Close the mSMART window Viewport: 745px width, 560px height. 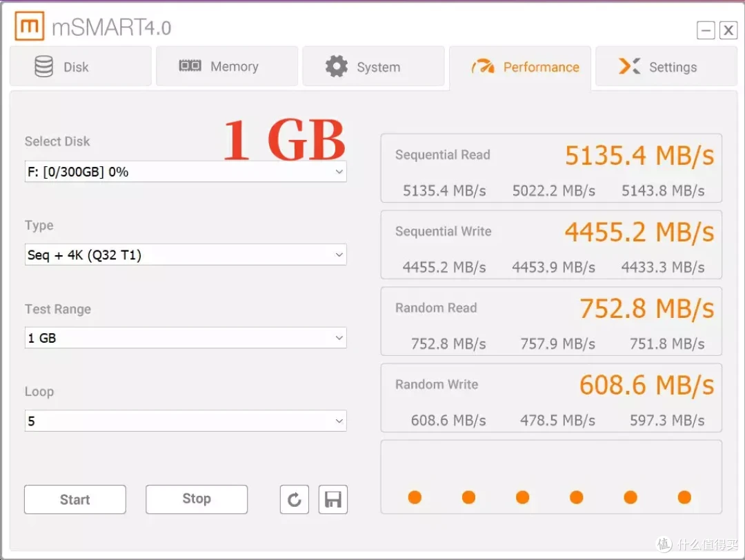(x=728, y=30)
